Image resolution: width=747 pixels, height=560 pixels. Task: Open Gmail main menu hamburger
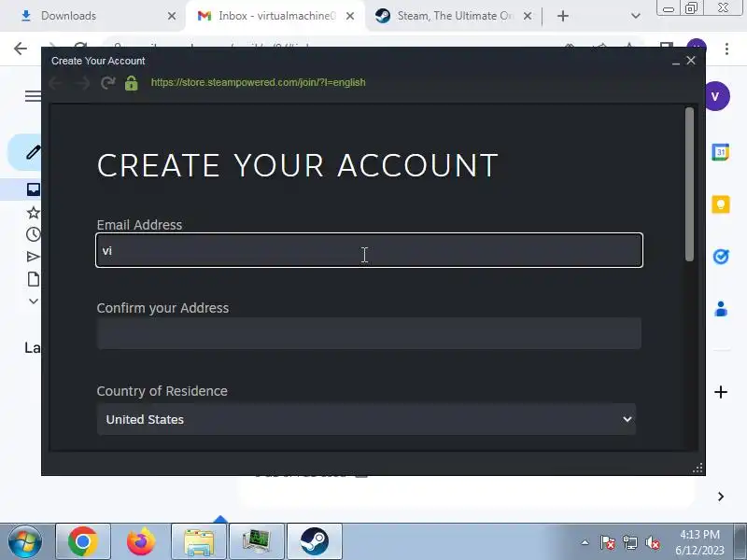coord(33,96)
